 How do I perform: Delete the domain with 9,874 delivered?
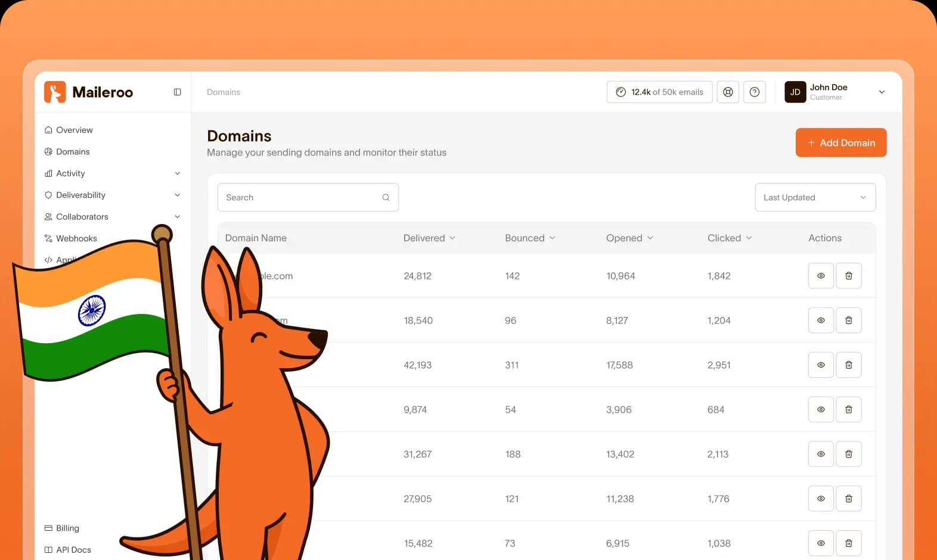point(849,409)
